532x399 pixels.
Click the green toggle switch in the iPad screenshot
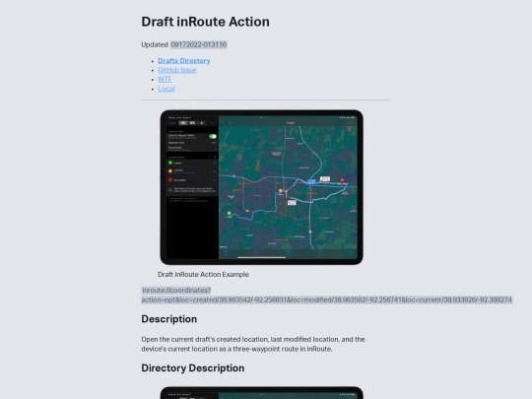point(213,136)
